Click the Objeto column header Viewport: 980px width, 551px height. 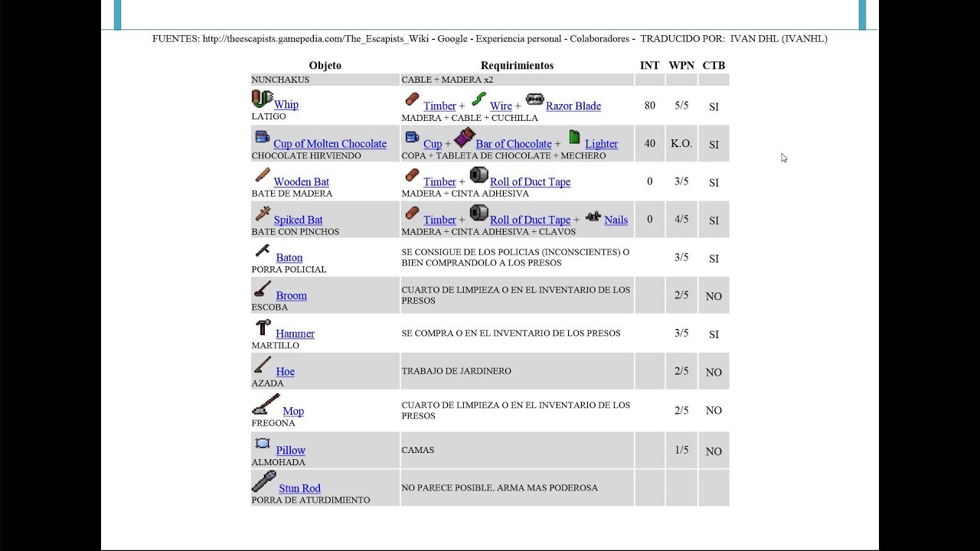tap(325, 66)
